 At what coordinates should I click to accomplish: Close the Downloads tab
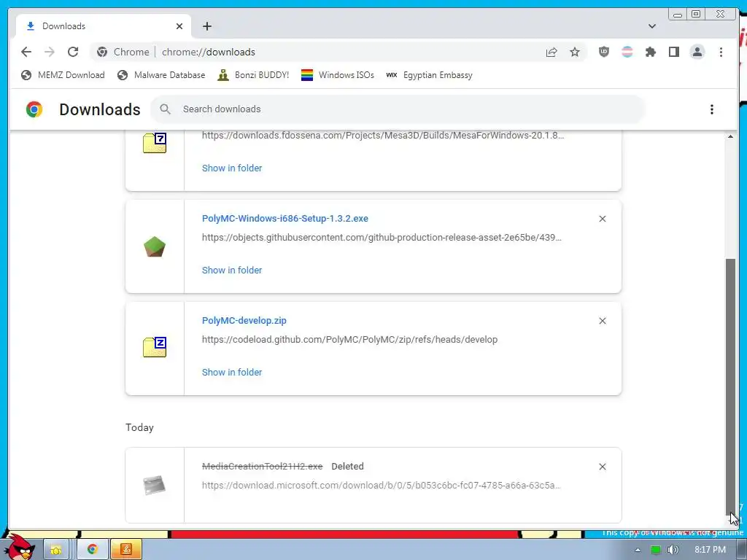[179, 26]
